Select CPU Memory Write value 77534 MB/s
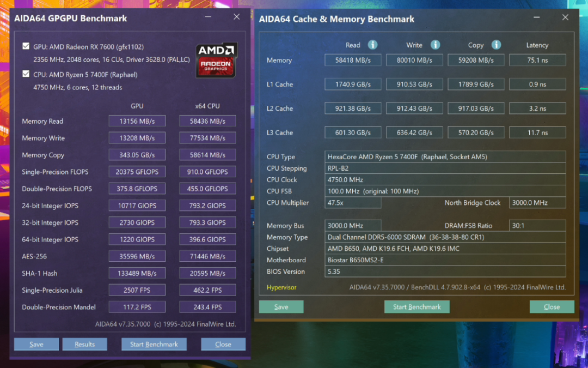The image size is (588, 368). coord(207,138)
